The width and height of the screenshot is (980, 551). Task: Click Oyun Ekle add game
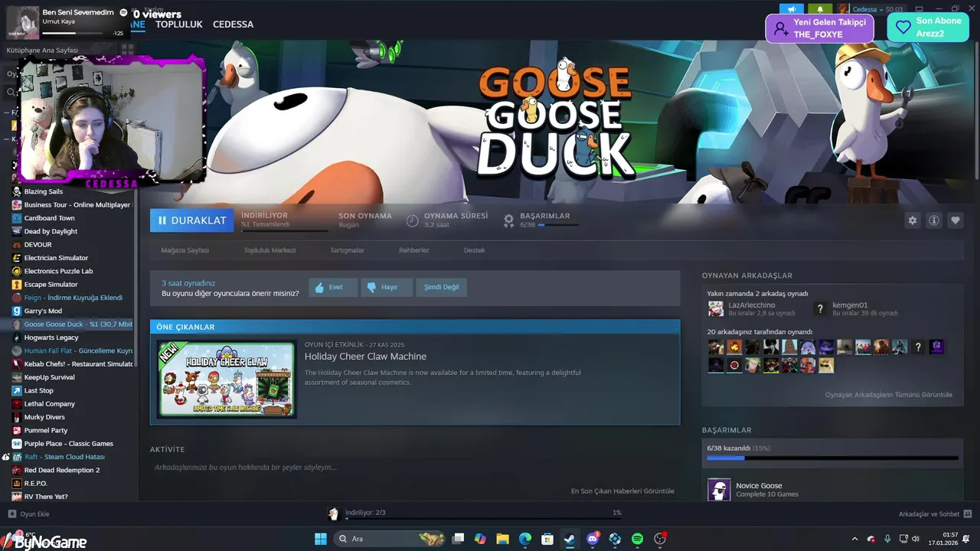click(28, 514)
